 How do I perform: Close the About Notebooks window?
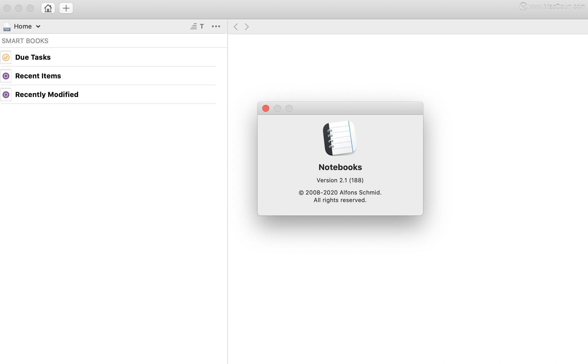tap(265, 108)
